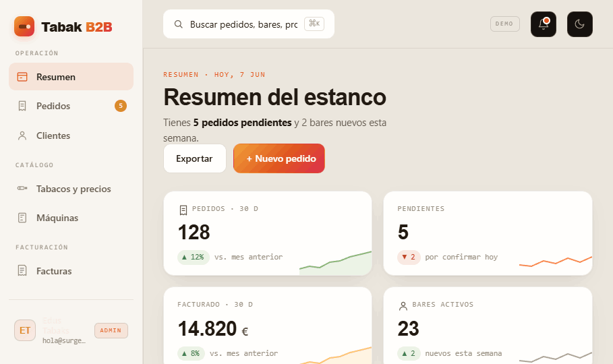The image size is (613, 364).
Task: Click the receipt icon in Pedidos 30 D card
Action: pyautogui.click(x=183, y=210)
